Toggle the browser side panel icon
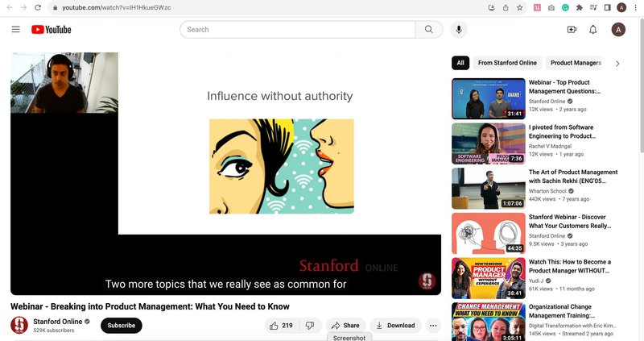 [x=608, y=7]
